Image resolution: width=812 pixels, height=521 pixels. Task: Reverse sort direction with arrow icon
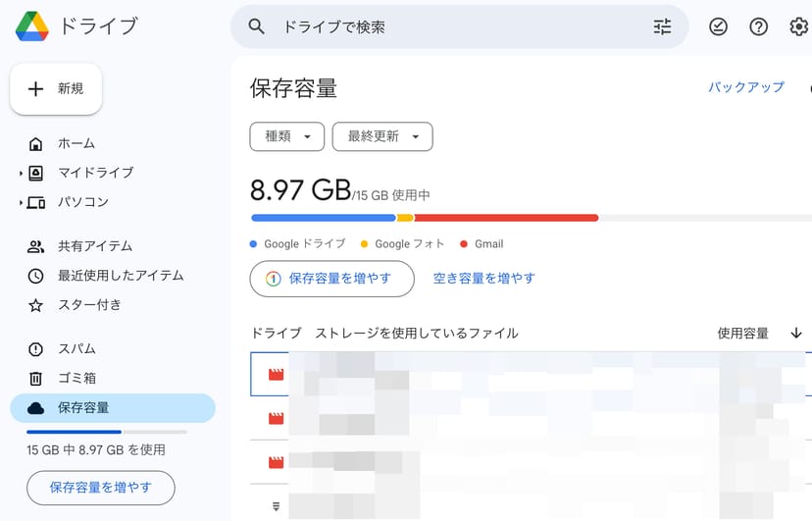[795, 334]
